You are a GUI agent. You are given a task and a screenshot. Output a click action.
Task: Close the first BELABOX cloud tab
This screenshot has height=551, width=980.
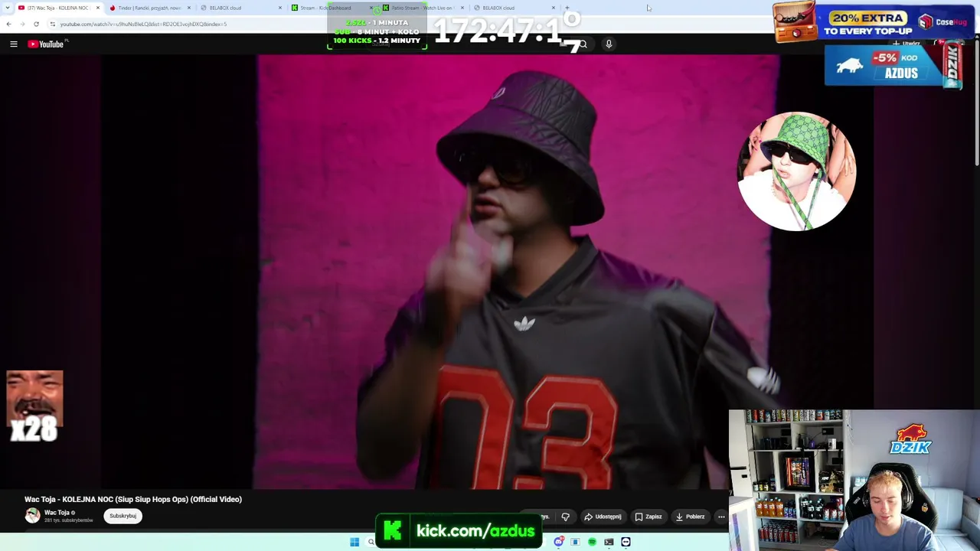tap(280, 8)
